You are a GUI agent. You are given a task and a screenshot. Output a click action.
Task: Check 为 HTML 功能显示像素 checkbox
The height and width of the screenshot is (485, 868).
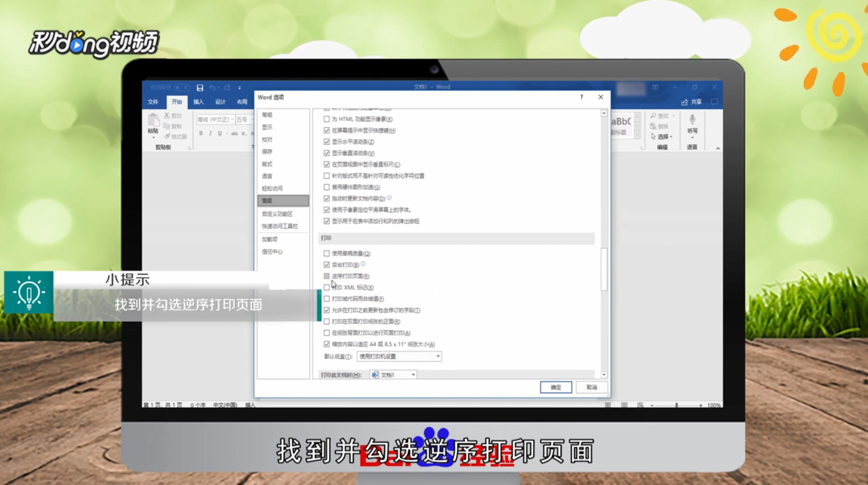[x=327, y=119]
